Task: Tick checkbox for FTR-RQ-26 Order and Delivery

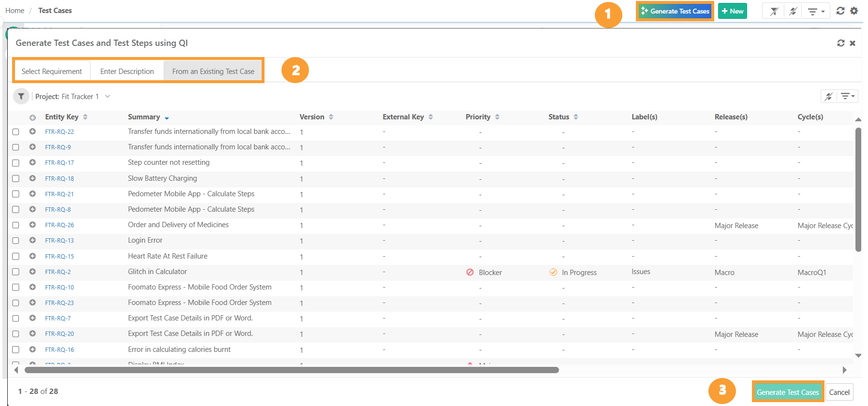Action: click(x=15, y=225)
